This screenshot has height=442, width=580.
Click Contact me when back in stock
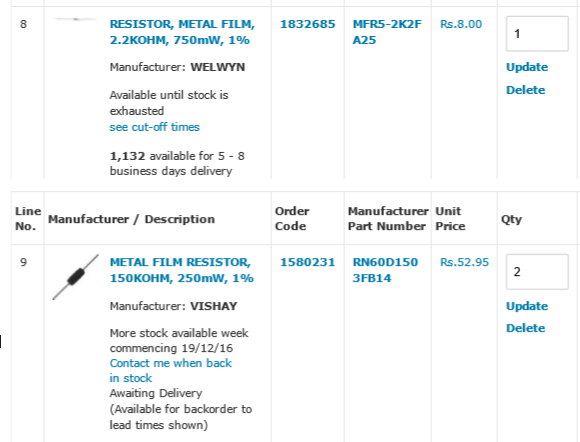pyautogui.click(x=171, y=371)
